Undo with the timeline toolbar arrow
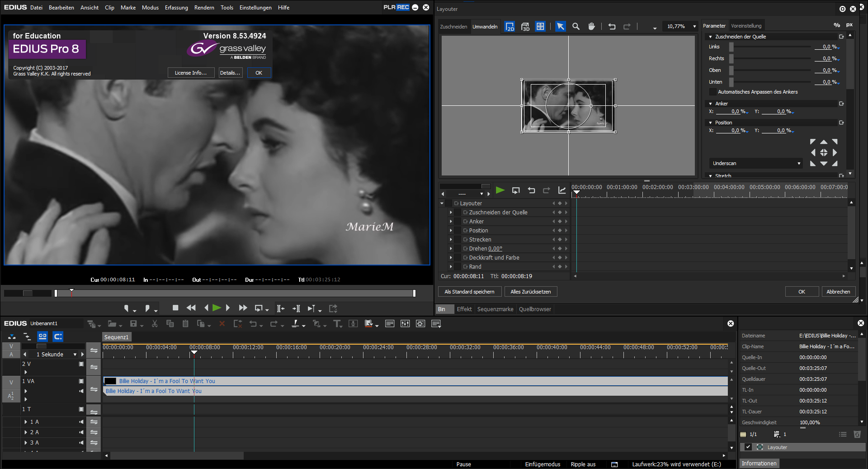 (253, 323)
